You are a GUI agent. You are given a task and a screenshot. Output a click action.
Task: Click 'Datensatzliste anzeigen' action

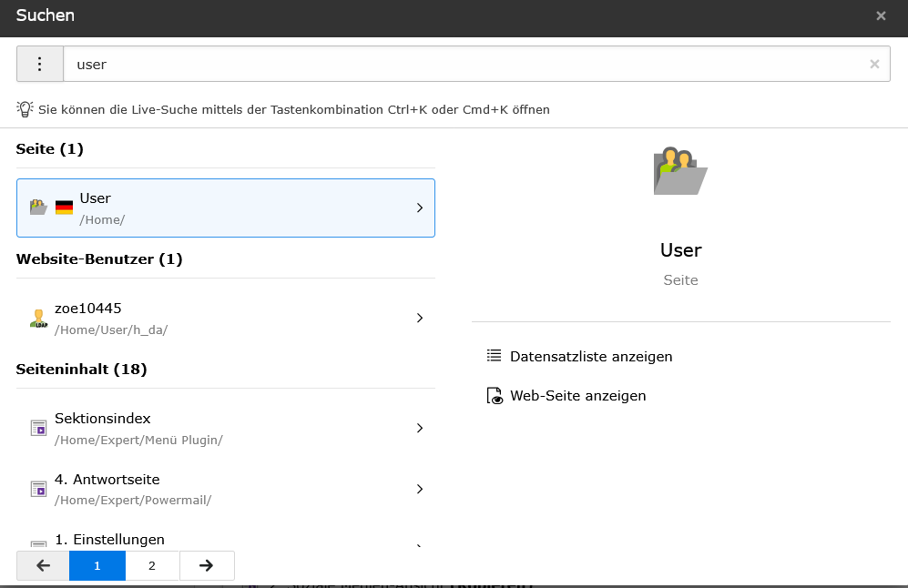tap(591, 357)
